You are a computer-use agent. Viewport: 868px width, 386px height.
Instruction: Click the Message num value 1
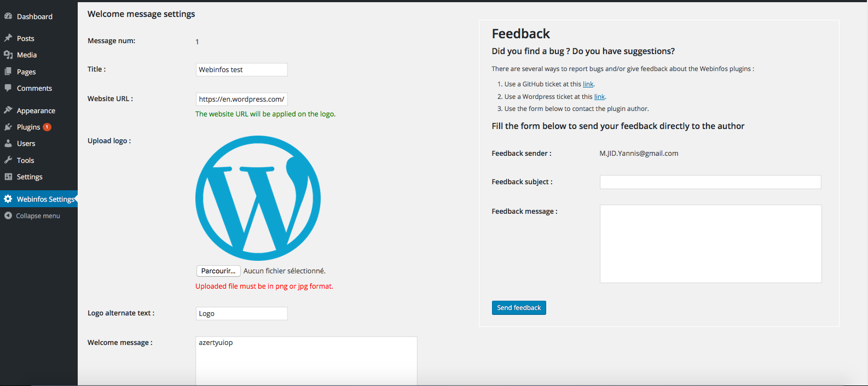(197, 42)
